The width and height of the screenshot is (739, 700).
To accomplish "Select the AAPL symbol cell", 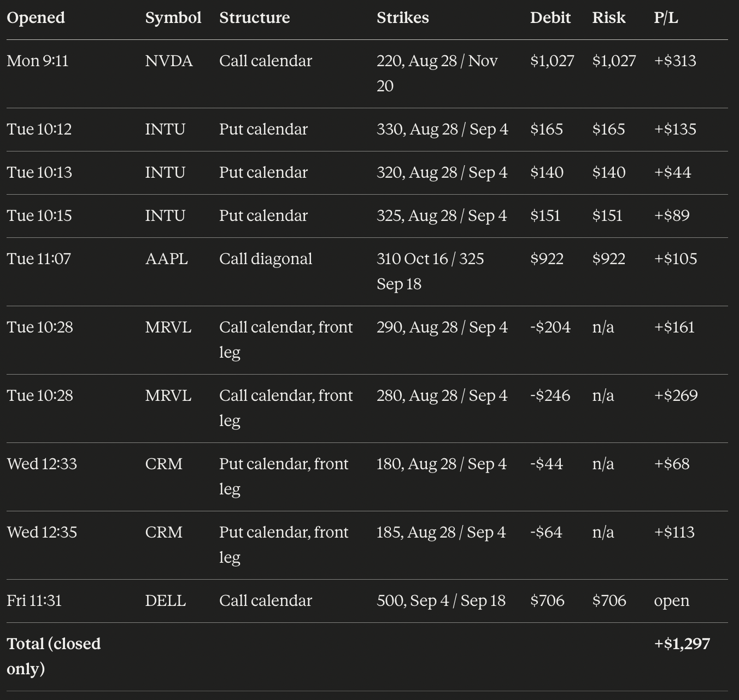I will [167, 259].
